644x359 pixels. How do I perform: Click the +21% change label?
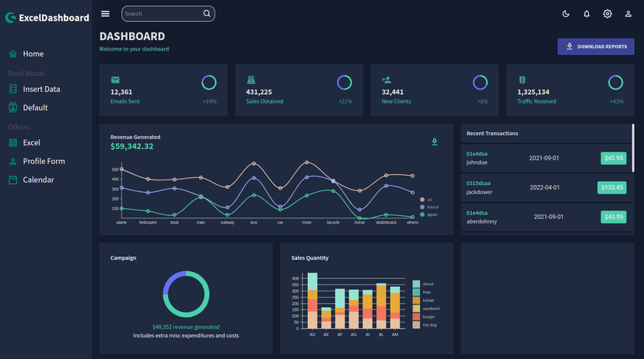click(345, 101)
